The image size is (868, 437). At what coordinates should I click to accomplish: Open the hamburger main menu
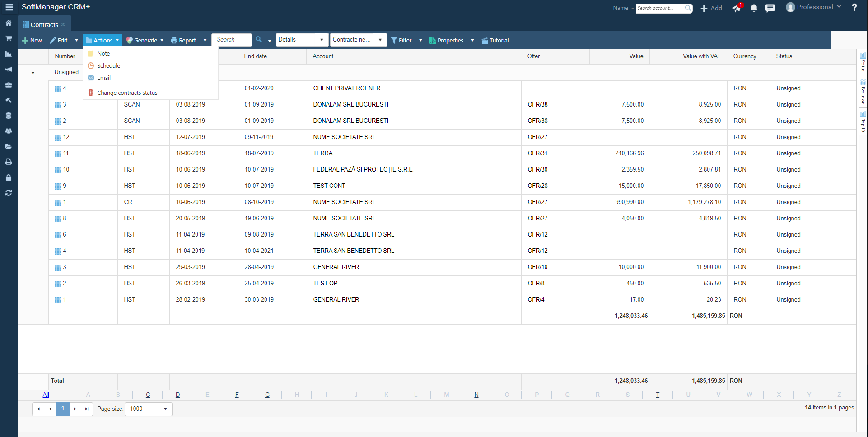pos(9,7)
